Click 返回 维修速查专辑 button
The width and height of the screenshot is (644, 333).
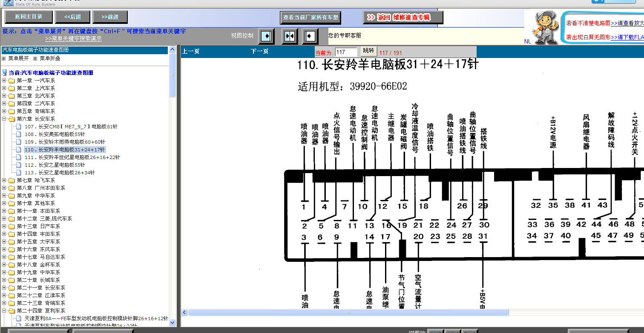403,17
